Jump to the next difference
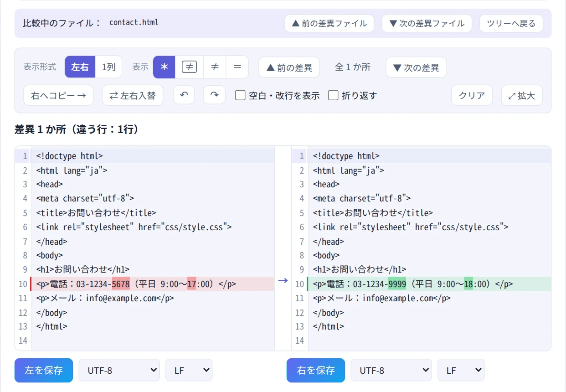The width and height of the screenshot is (566, 392). point(416,67)
